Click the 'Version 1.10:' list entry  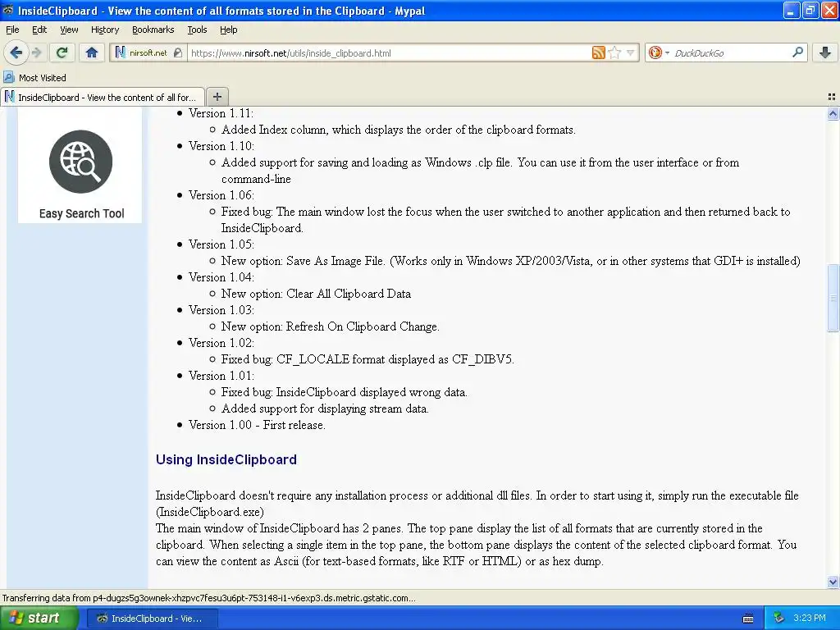[x=221, y=146]
